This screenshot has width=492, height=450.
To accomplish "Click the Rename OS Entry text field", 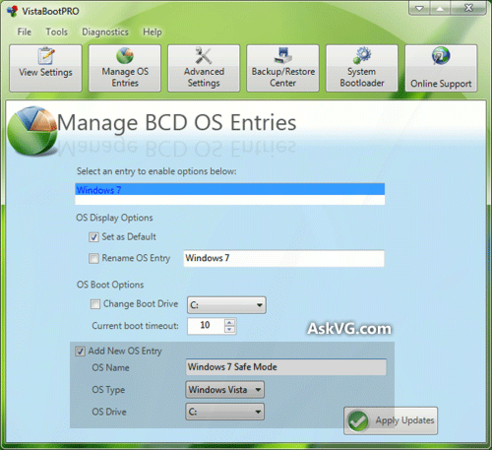I will click(x=284, y=258).
